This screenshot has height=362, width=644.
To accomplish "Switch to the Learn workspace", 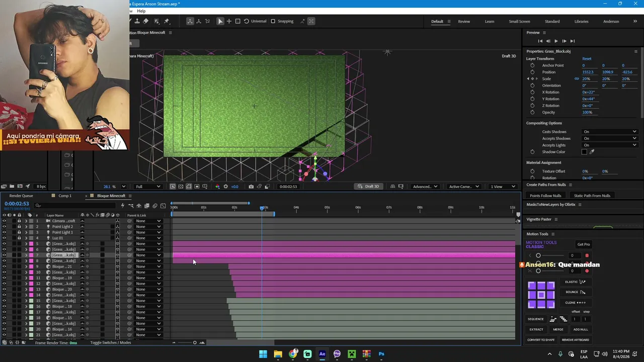I will click(x=490, y=22).
